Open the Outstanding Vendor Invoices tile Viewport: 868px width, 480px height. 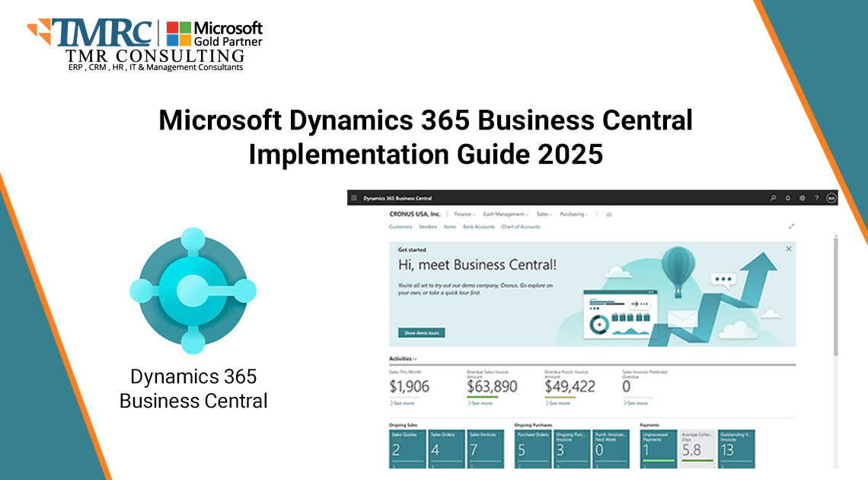tap(736, 449)
